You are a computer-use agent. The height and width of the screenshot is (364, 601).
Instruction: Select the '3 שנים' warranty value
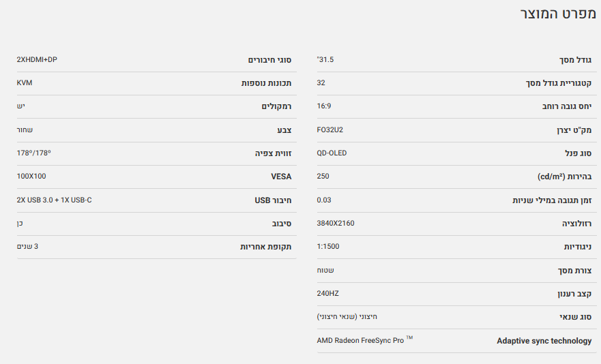pyautogui.click(x=27, y=247)
